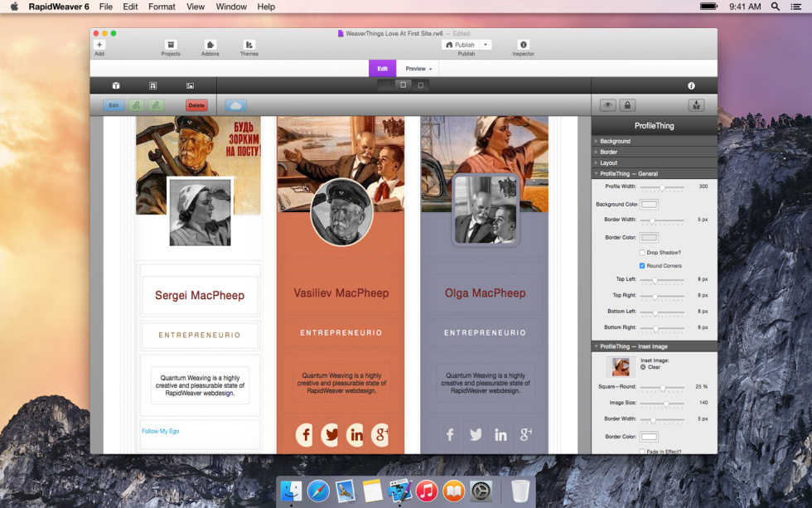This screenshot has width=812, height=508.
Task: Click the remove link chain icon
Action: tap(156, 105)
